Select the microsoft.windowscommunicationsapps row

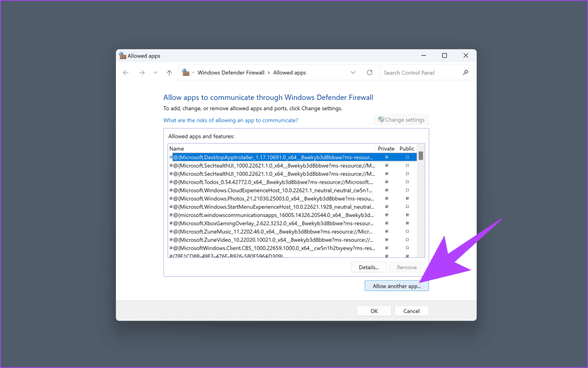292,215
